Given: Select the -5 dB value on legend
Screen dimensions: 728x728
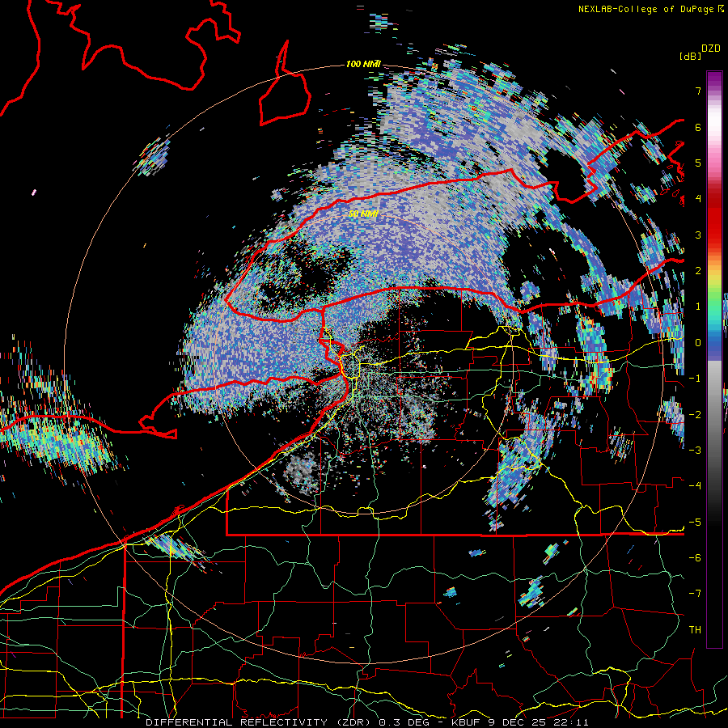Looking at the screenshot, I should pyautogui.click(x=695, y=522).
